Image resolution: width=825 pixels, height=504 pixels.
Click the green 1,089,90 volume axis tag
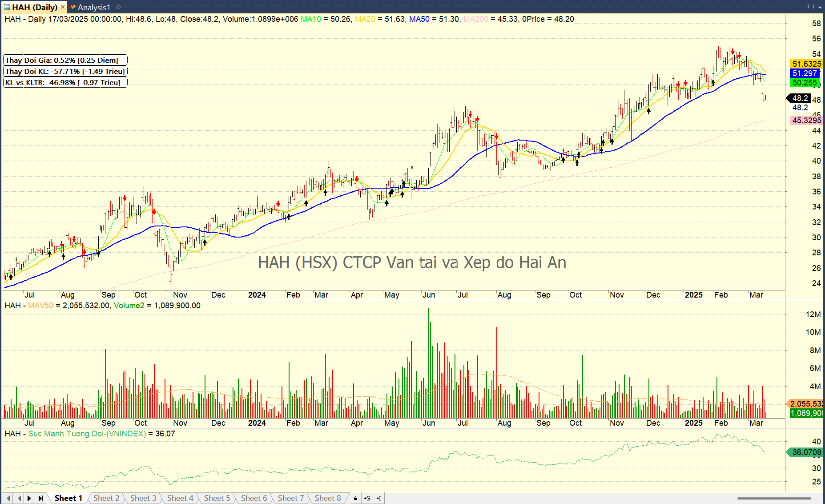[806, 413]
